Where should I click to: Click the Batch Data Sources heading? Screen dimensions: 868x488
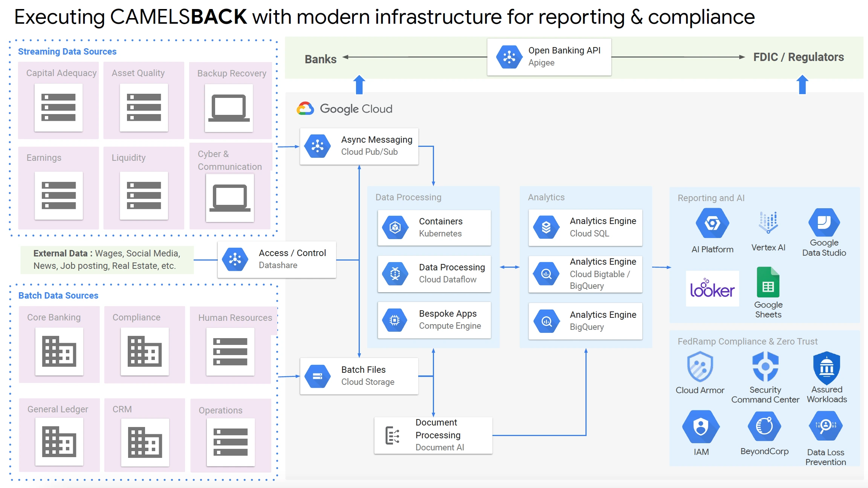click(x=58, y=296)
